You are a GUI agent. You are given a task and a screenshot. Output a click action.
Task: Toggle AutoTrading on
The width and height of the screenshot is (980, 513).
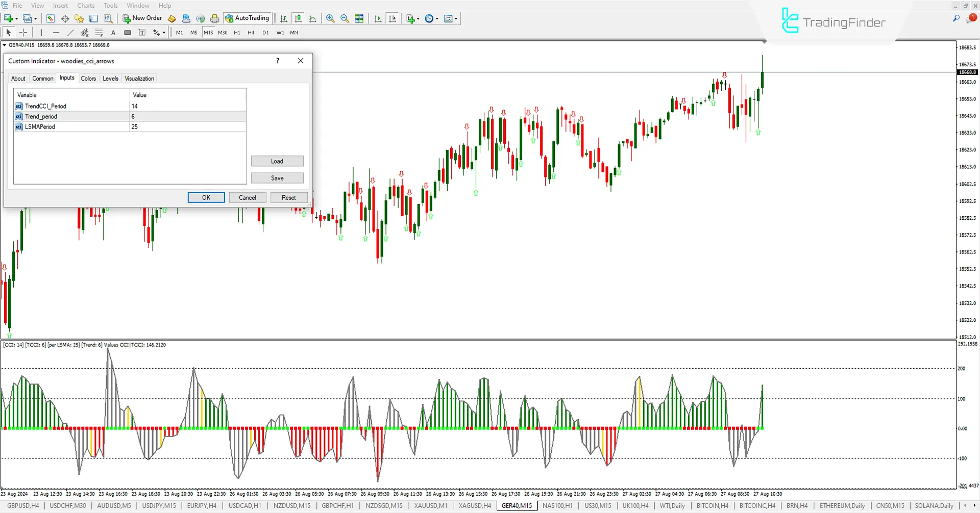[x=247, y=18]
